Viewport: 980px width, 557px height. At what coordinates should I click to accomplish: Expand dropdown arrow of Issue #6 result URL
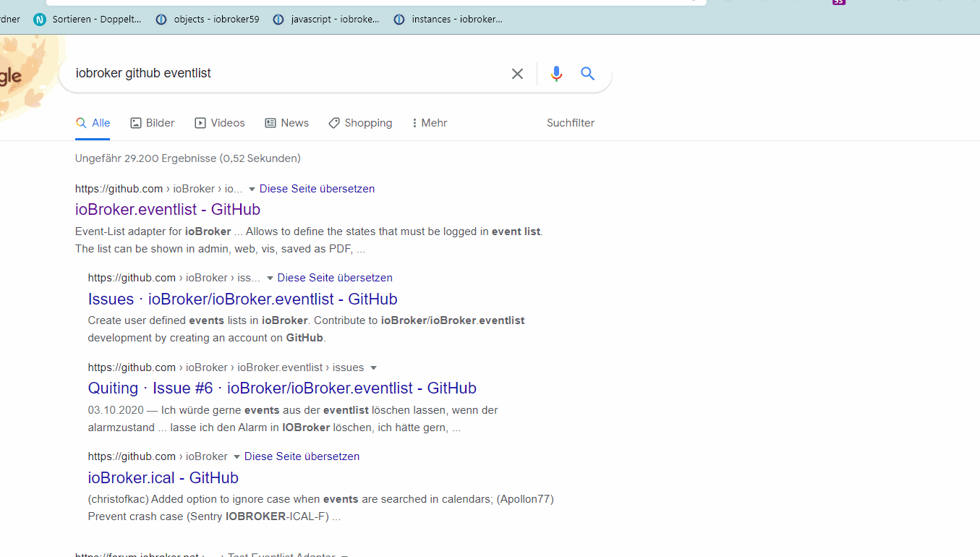tap(373, 367)
